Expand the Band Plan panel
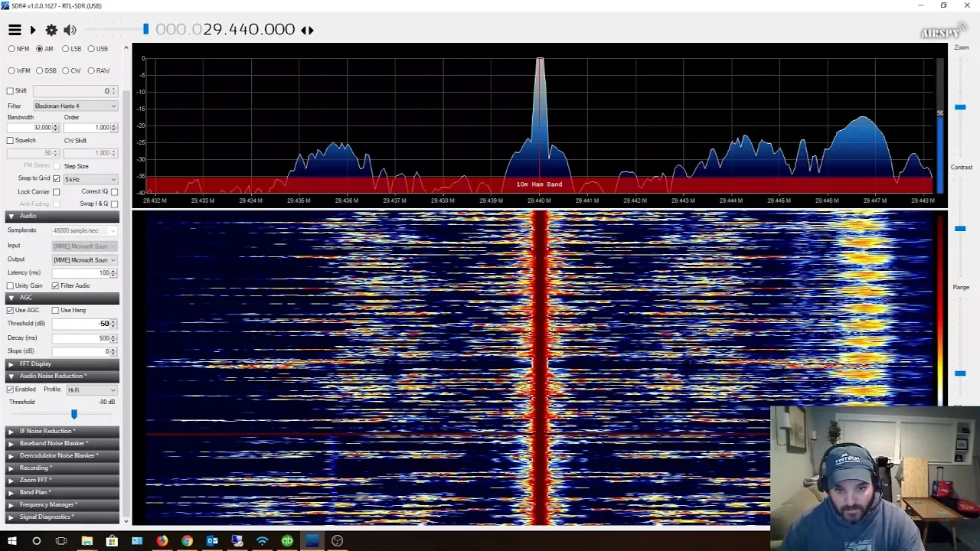Viewport: 980px width, 551px height. pyautogui.click(x=34, y=493)
